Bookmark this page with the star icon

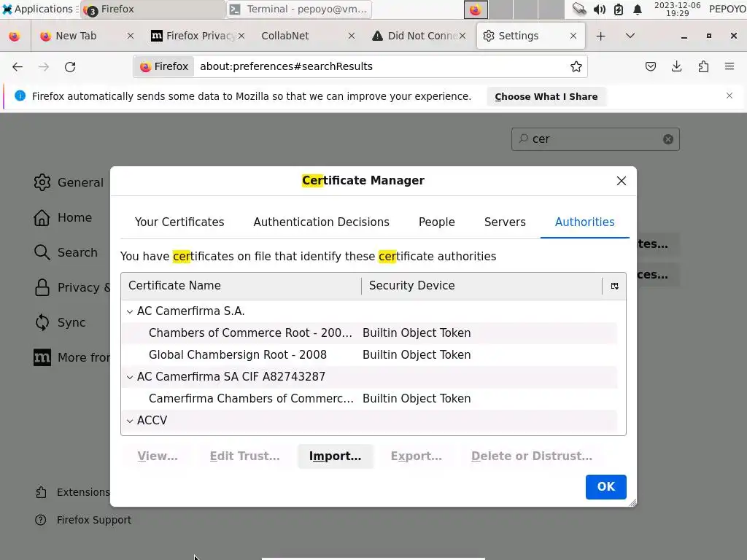[576, 66]
